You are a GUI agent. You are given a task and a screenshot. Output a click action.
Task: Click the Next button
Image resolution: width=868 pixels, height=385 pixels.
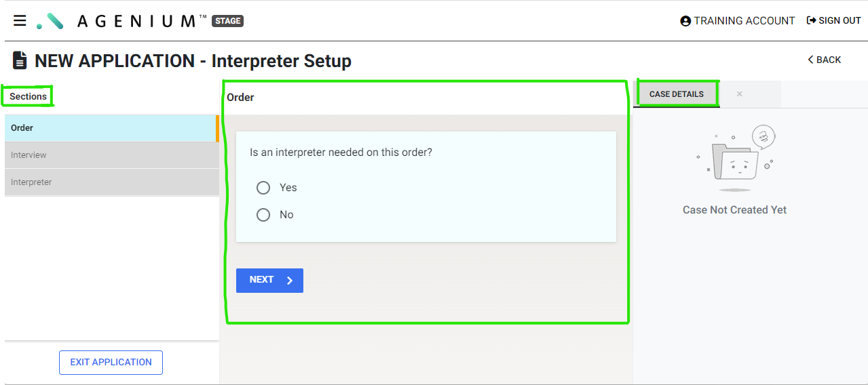click(269, 281)
